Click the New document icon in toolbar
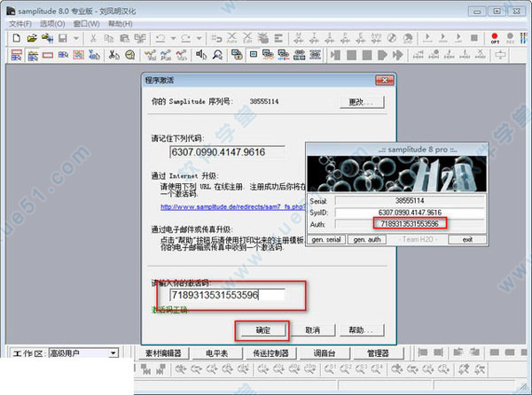 tap(16, 38)
